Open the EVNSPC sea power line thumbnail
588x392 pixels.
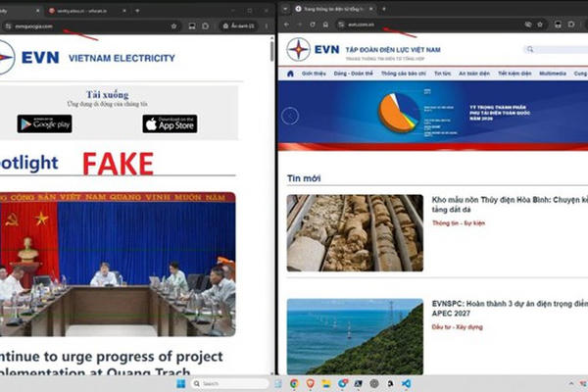click(355, 336)
